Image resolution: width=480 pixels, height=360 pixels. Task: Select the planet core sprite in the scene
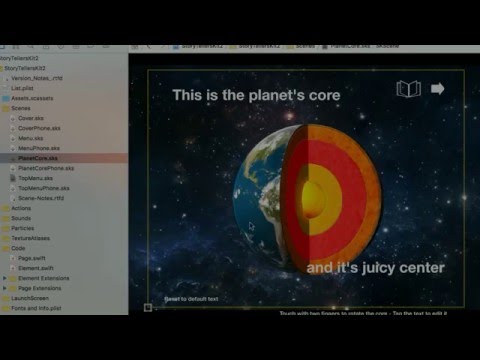(x=307, y=198)
